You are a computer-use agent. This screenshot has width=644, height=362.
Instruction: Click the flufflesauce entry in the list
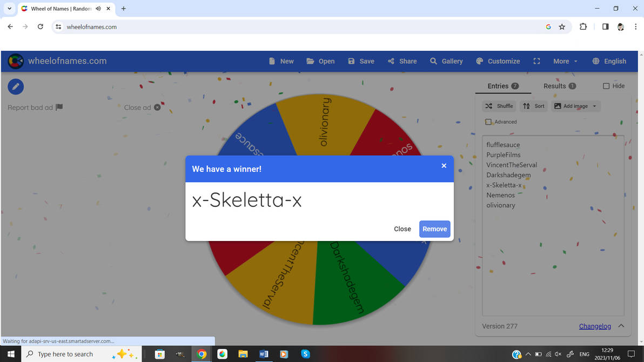[x=503, y=145]
